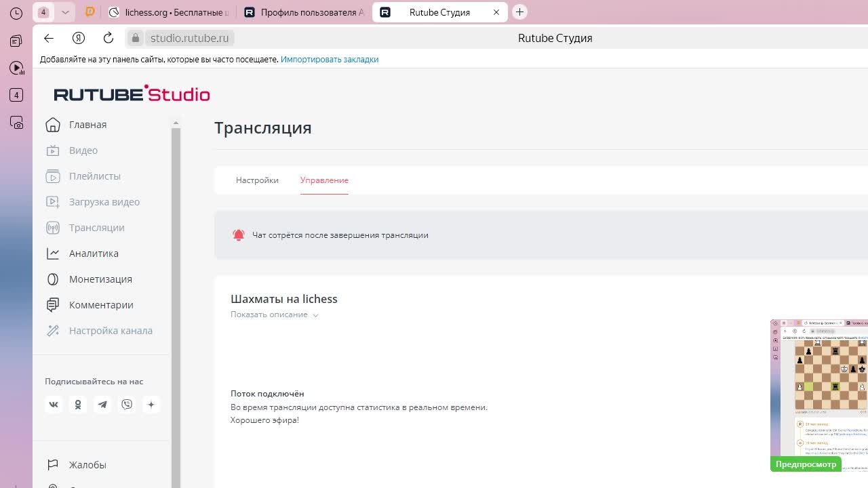Open the tab copies icon in the browser side panel
Viewport: 868px width, 488px height.
click(x=16, y=41)
